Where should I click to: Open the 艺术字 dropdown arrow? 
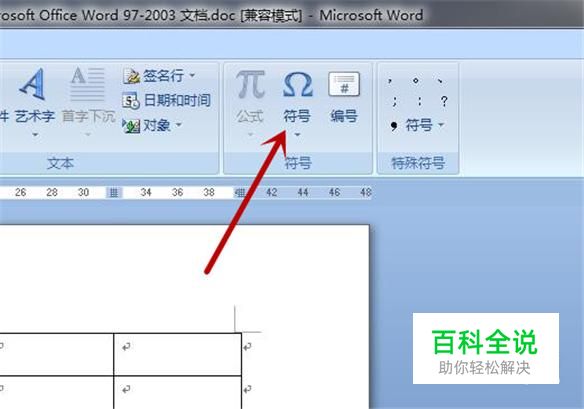pyautogui.click(x=35, y=134)
